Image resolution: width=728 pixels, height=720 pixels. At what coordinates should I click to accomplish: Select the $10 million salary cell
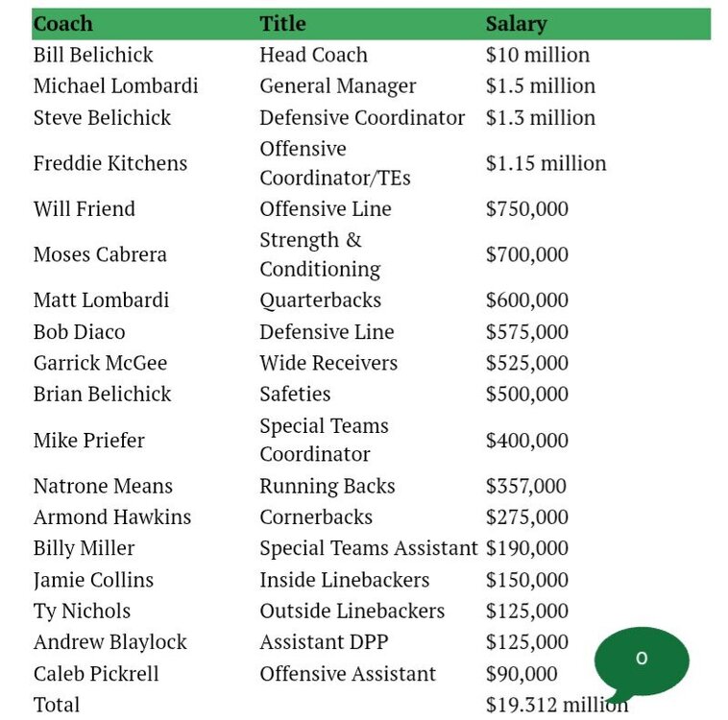click(538, 55)
